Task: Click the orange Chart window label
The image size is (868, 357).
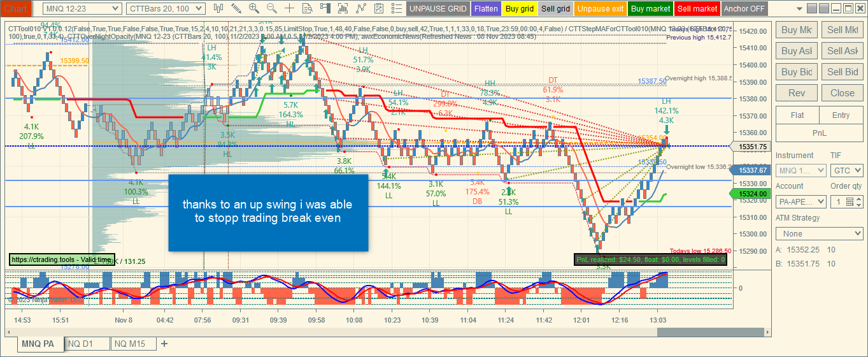Action: 16,9
